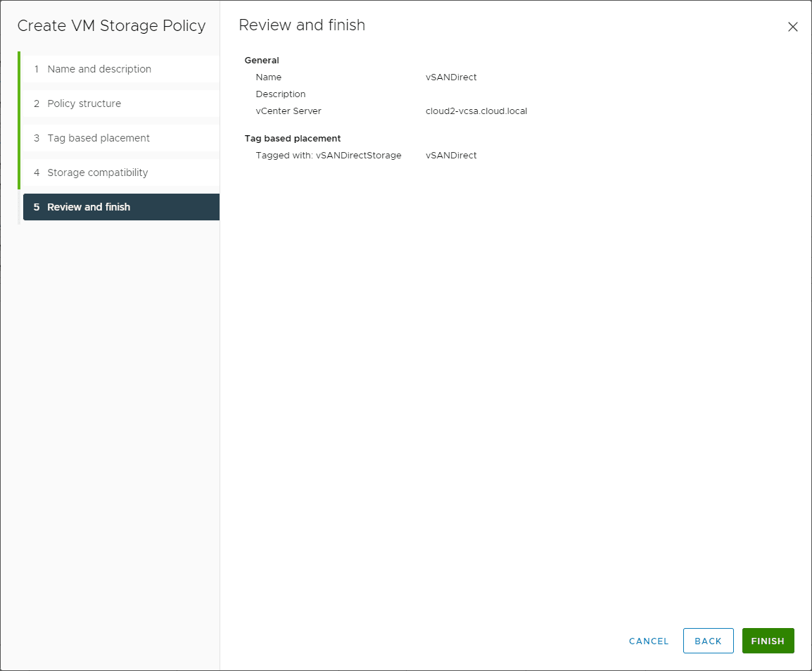
Task: Select the Tagged with: vSANDirectStorage label
Action: click(x=329, y=155)
